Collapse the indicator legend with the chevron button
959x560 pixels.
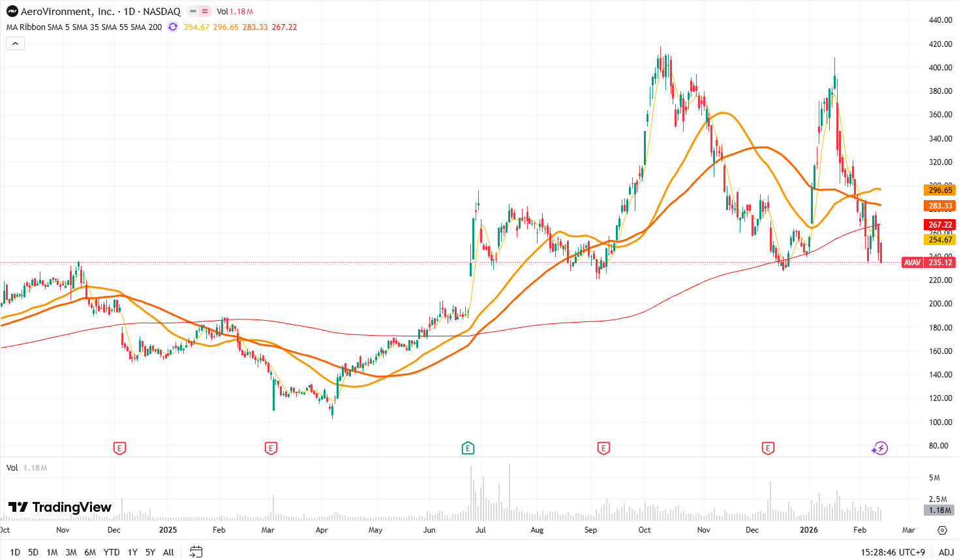coord(15,44)
